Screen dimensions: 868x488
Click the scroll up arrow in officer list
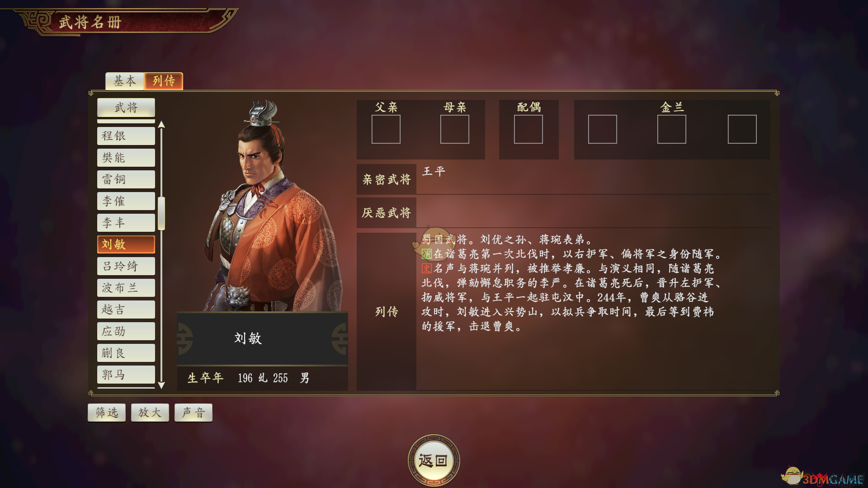tap(161, 125)
